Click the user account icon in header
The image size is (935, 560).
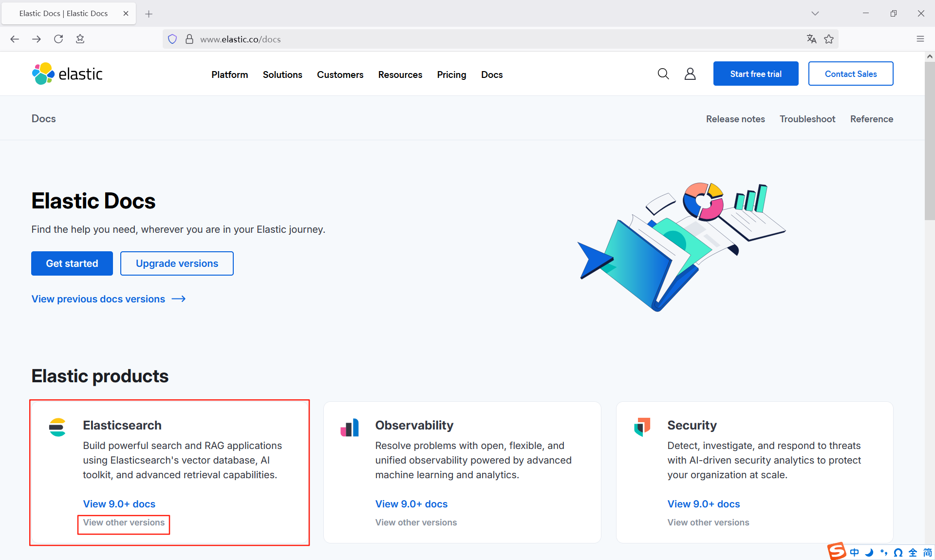click(690, 74)
